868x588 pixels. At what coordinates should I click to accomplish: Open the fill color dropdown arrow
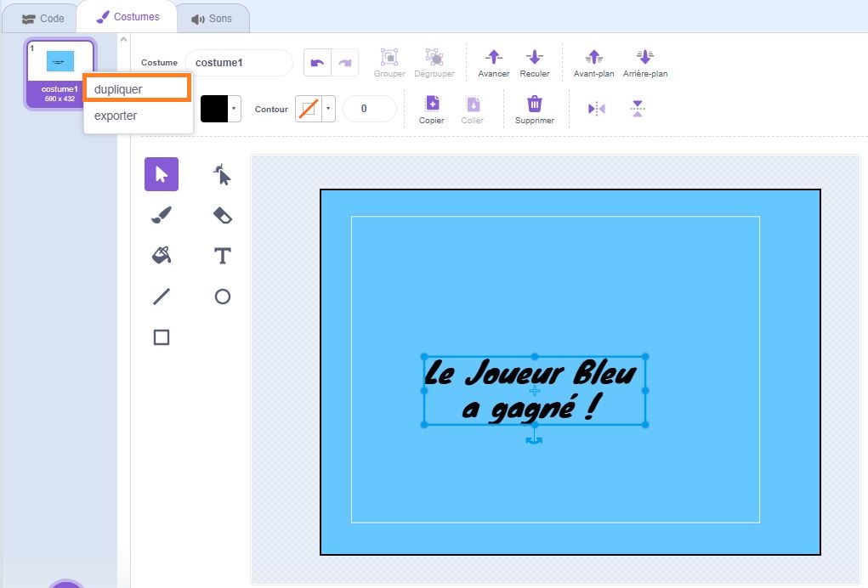click(235, 109)
